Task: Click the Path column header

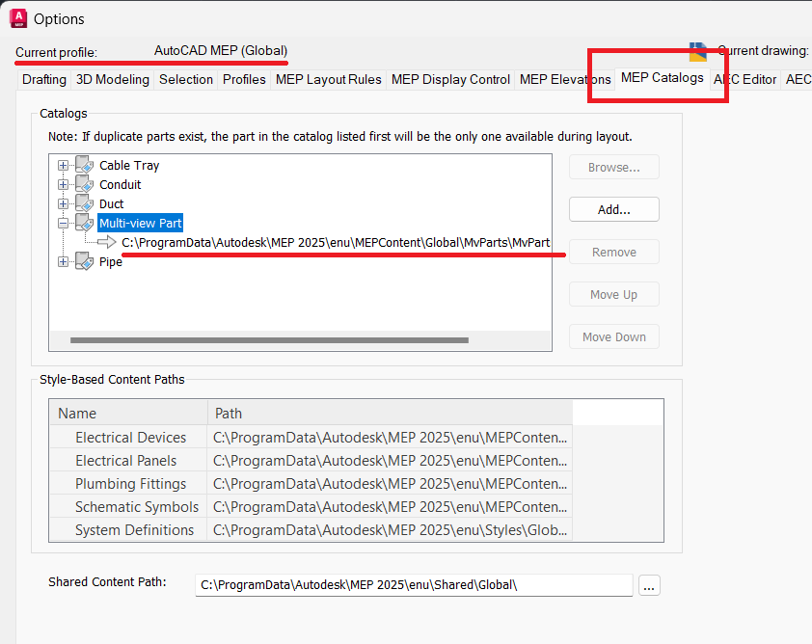Action: point(390,414)
